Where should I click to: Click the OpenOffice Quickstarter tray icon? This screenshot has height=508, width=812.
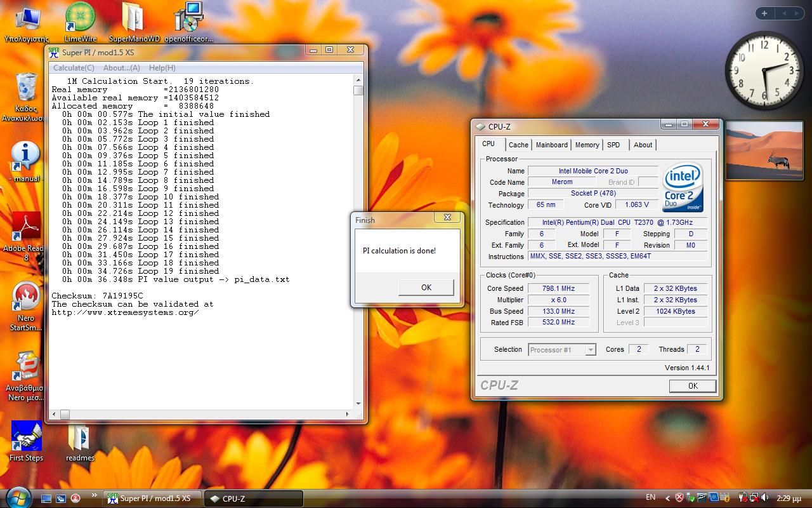click(702, 498)
